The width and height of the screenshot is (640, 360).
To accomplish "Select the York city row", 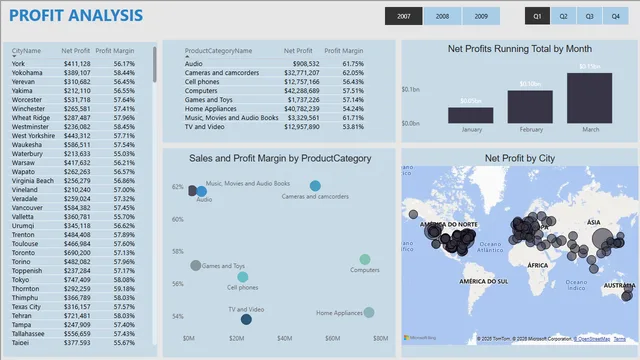I will (73, 64).
